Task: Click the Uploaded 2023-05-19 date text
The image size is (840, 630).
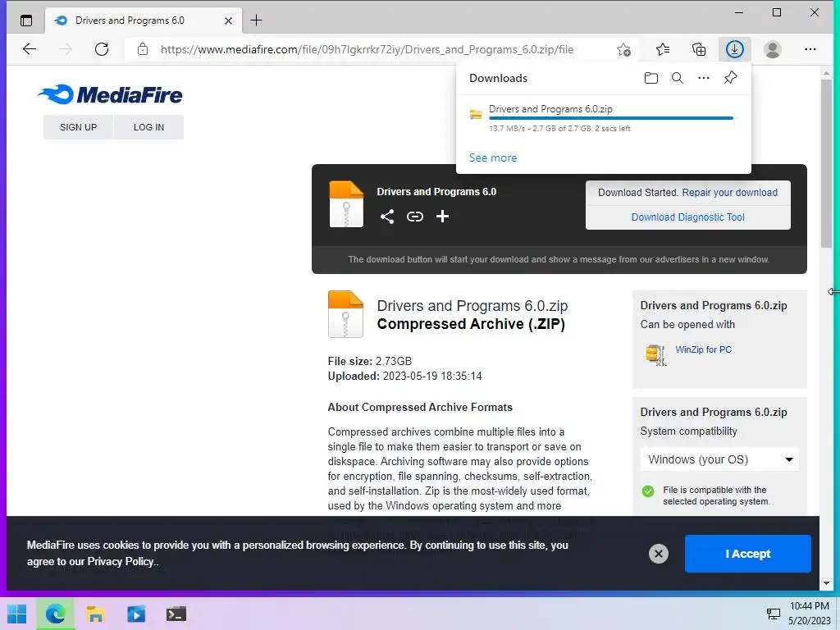Action: click(x=404, y=376)
